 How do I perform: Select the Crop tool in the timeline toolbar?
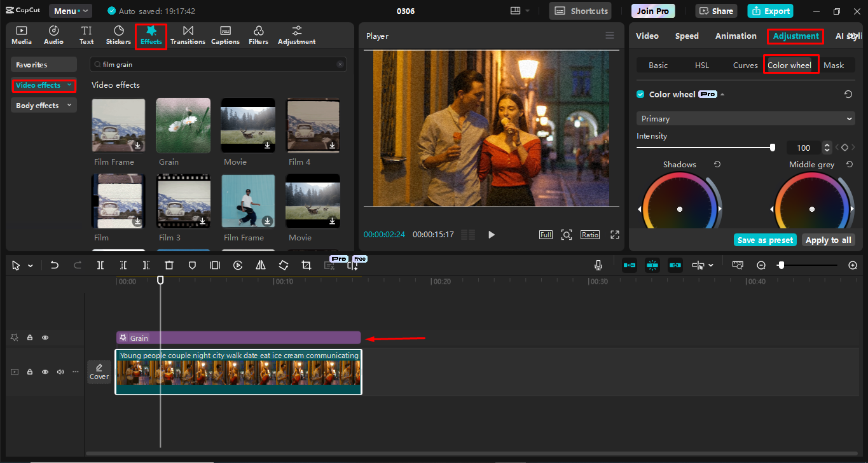pos(306,265)
